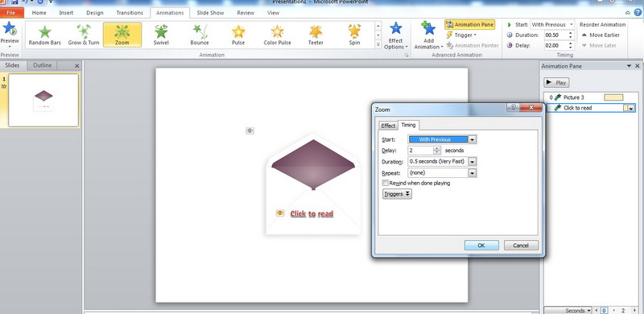Open the Duration dropdown in Zoom dialog
644x314 pixels.
(x=473, y=162)
